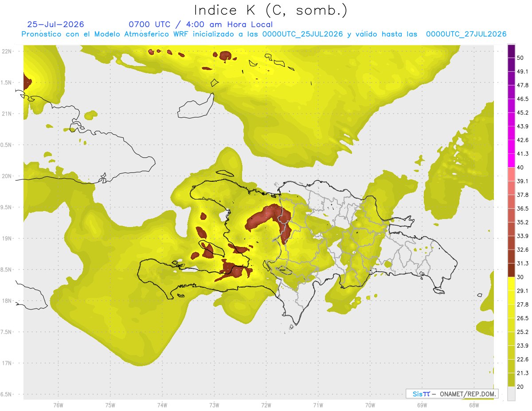This screenshot has width=532, height=411.
Task: Click the longitude label '73W'
Action: [214, 405]
